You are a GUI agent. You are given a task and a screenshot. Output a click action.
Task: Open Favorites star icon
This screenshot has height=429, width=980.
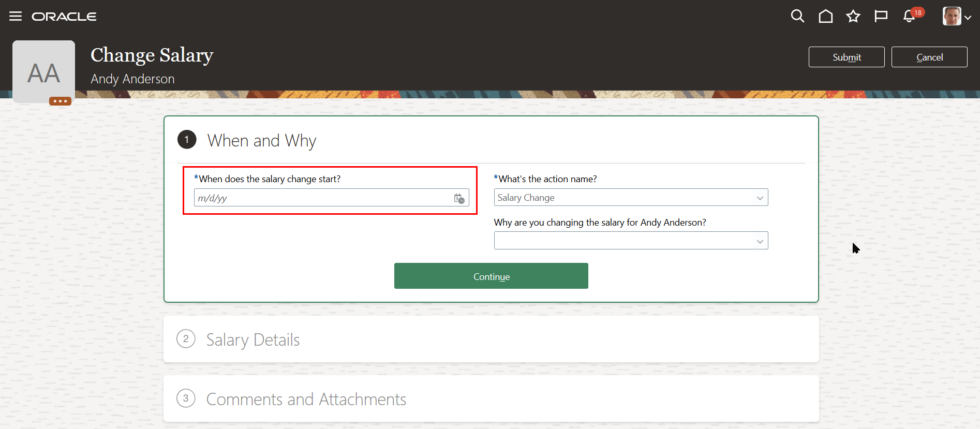coord(853,16)
